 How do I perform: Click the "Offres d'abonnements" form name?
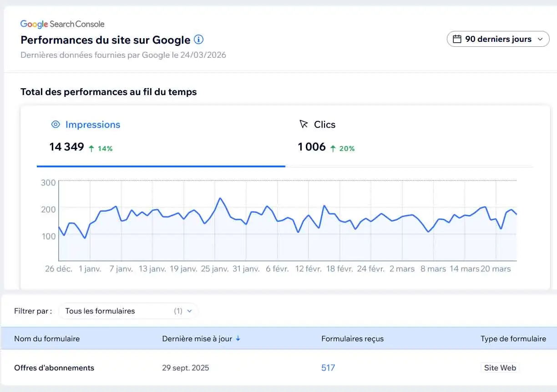(54, 367)
